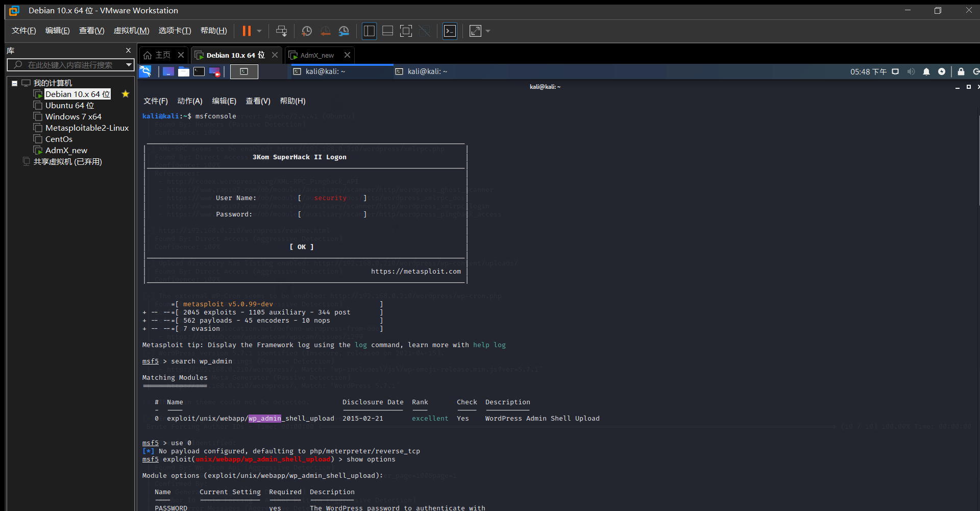Click the 05:48 下午 panel clock
This screenshot has width=980, height=511.
[x=868, y=72]
